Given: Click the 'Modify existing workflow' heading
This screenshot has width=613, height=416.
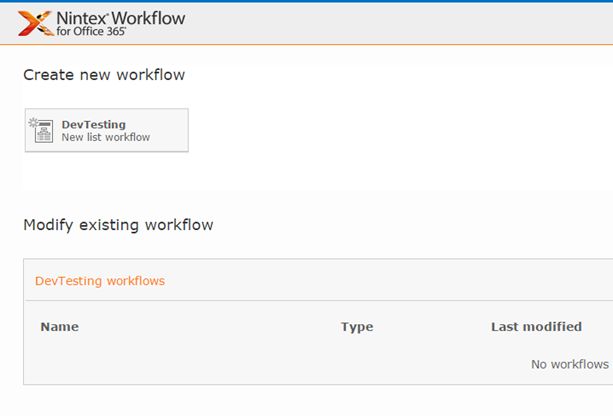Looking at the screenshot, I should pyautogui.click(x=118, y=225).
